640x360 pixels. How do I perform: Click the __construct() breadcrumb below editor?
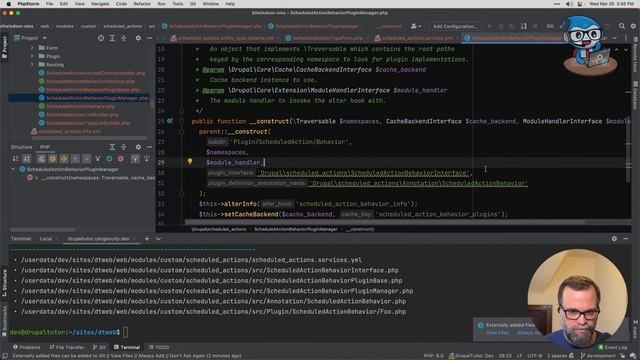[360, 229]
